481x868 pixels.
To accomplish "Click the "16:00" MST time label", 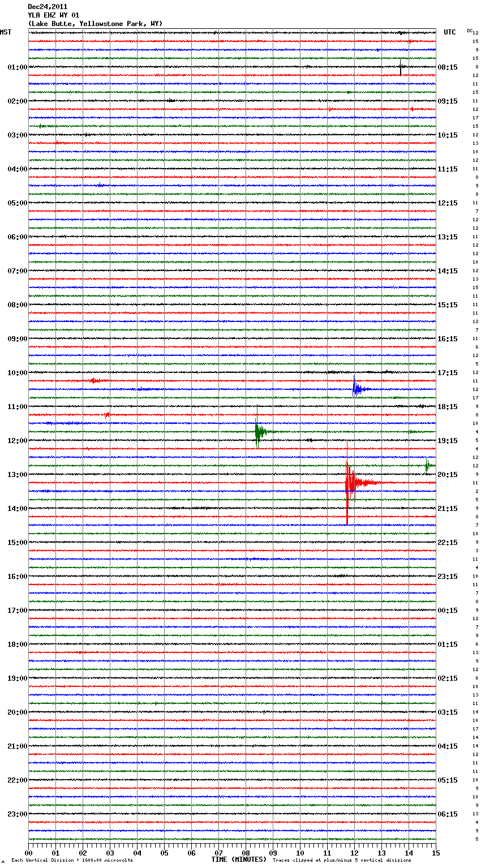I will (17, 577).
